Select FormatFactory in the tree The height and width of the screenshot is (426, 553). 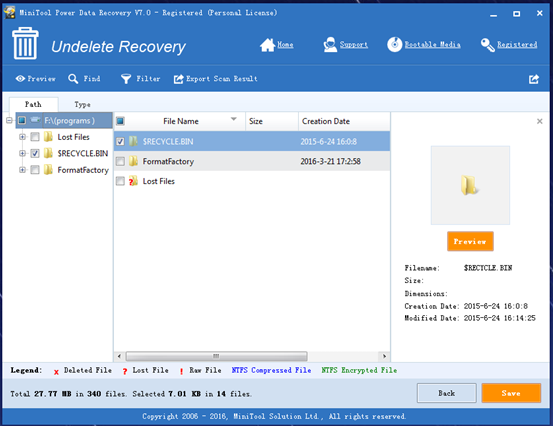[x=83, y=170]
